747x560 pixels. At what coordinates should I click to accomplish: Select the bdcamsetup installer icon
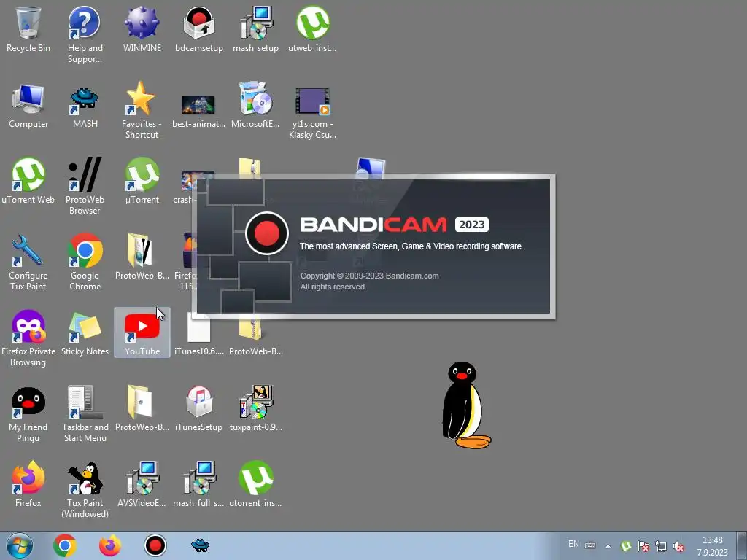coord(198,29)
